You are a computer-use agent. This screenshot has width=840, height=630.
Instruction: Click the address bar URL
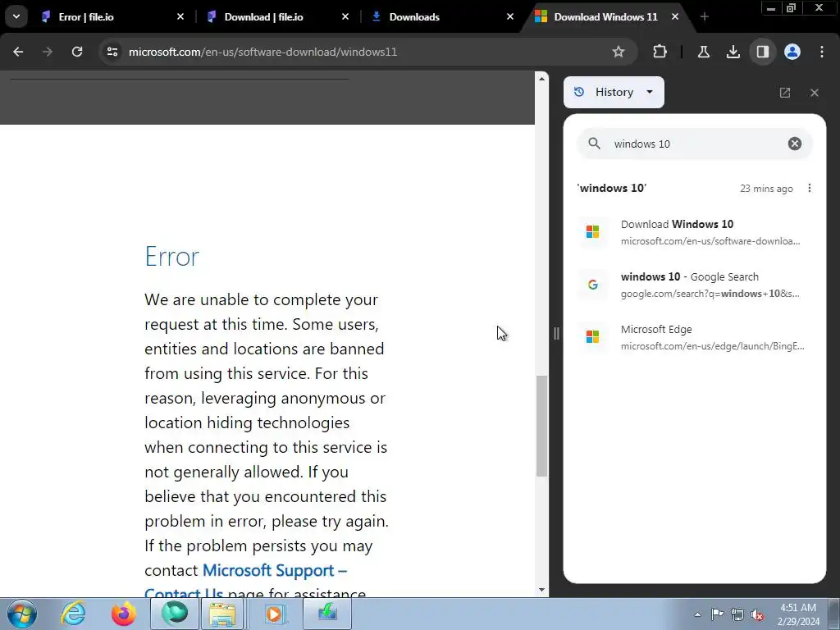(263, 52)
